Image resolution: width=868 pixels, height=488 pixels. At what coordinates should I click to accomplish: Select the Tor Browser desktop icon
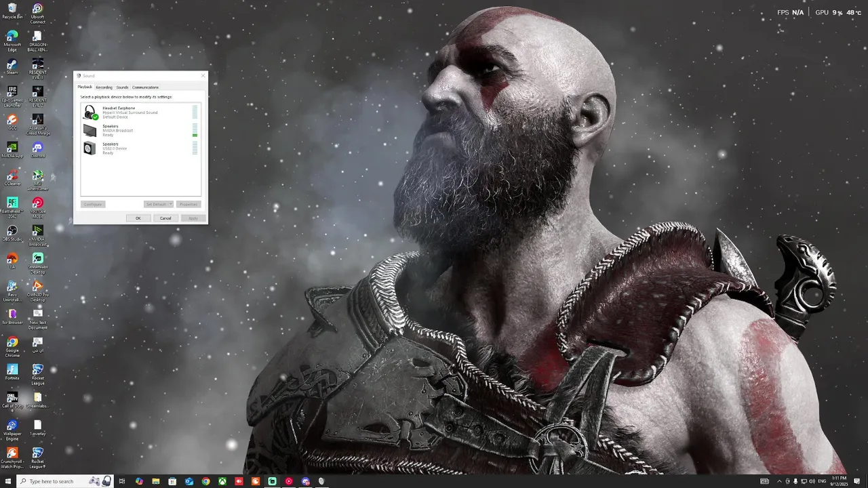click(12, 317)
